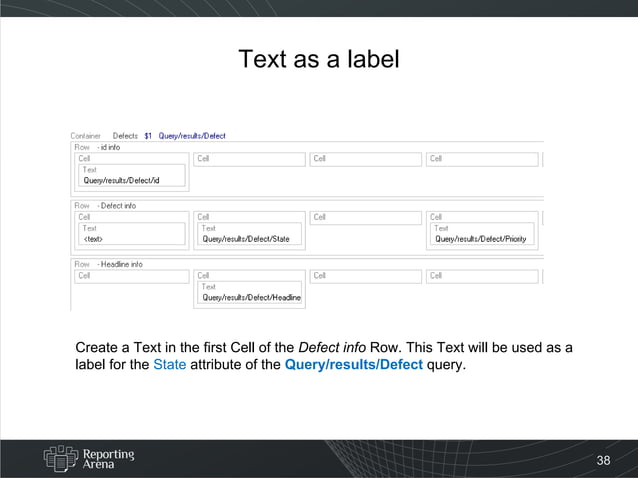Click the Query/results/Defect/Priority text box
638x478 pixels.
(480, 239)
